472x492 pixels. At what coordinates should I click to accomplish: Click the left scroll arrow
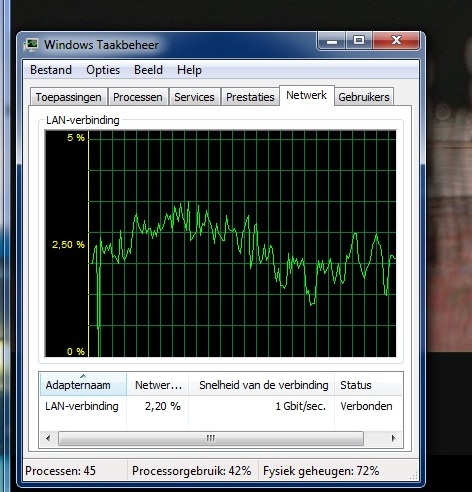48,438
